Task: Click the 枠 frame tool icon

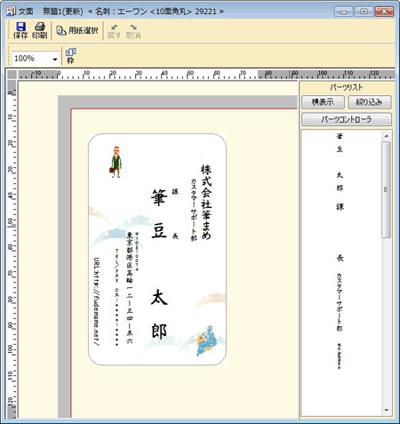Action: coord(71,56)
